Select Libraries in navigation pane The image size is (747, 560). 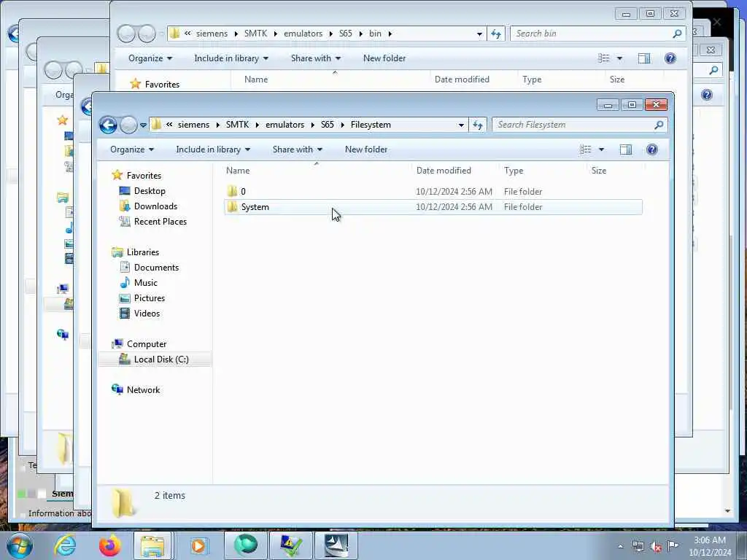[142, 252]
